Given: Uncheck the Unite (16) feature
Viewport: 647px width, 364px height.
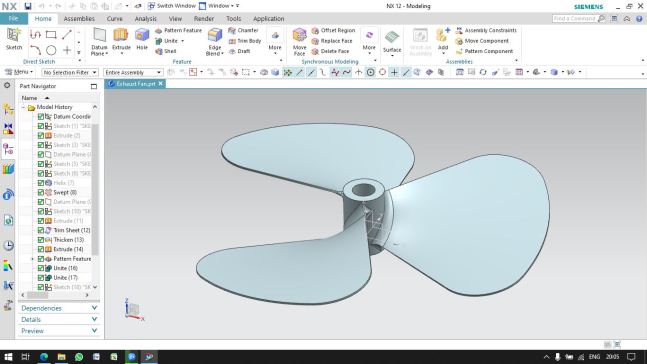Looking at the screenshot, I should click(x=40, y=269).
